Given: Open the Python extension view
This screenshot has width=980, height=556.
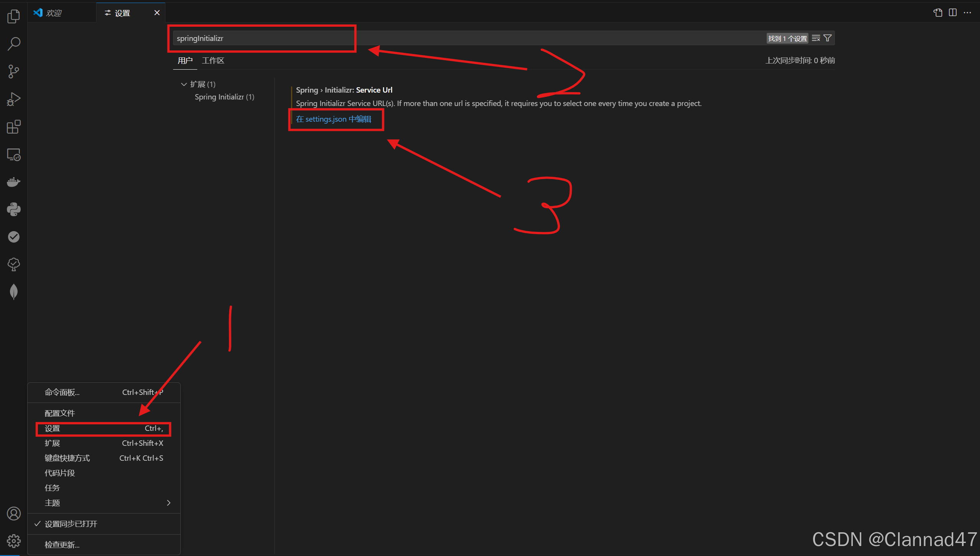Looking at the screenshot, I should [x=13, y=209].
